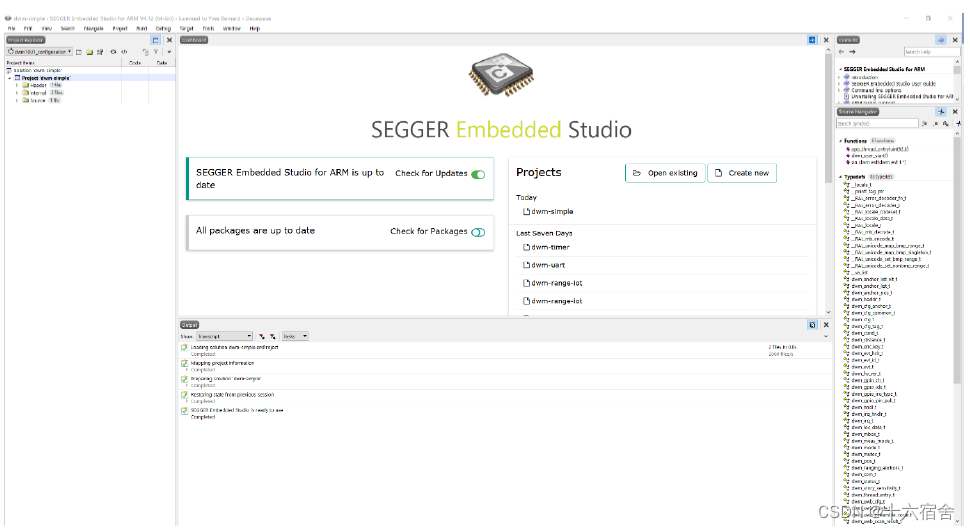Open the Show Transcript dropdown in Output
970x530 pixels.
[225, 336]
